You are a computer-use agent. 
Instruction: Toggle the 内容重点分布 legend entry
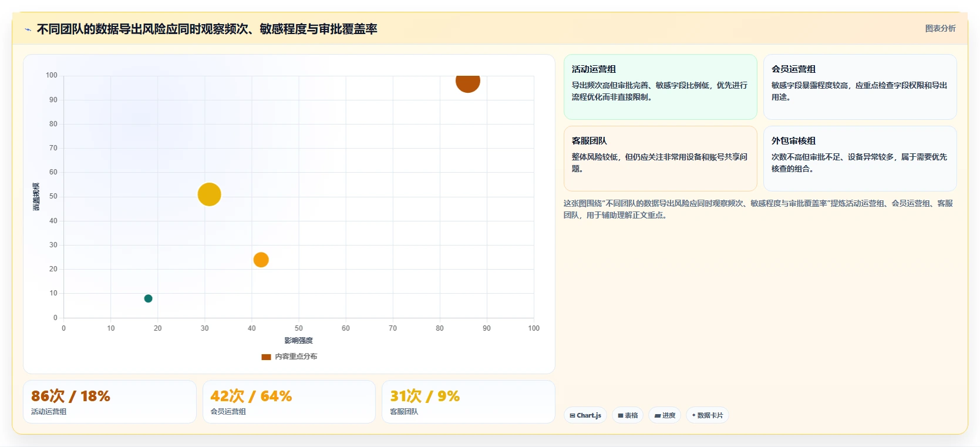(x=289, y=357)
